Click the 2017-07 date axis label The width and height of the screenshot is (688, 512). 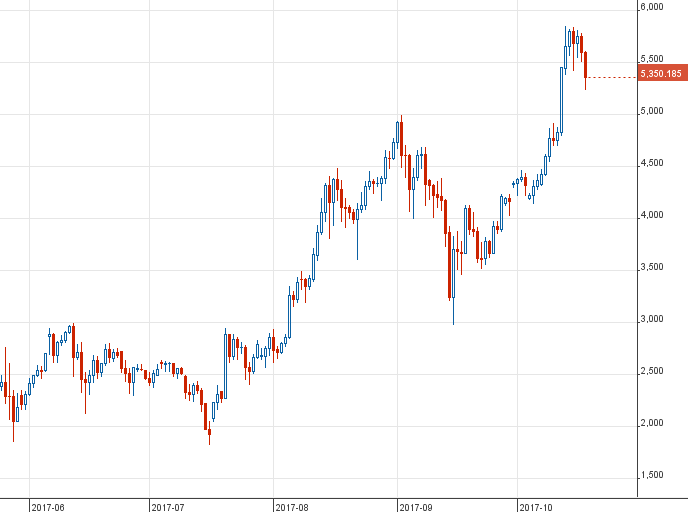pyautogui.click(x=168, y=507)
